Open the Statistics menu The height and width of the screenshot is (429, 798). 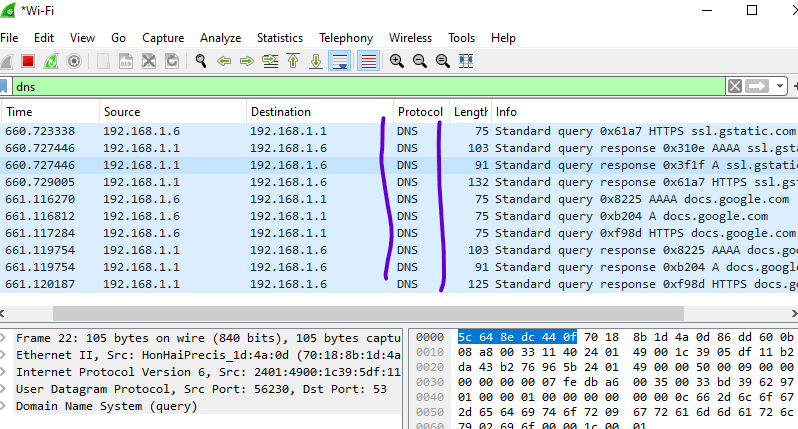tap(280, 38)
